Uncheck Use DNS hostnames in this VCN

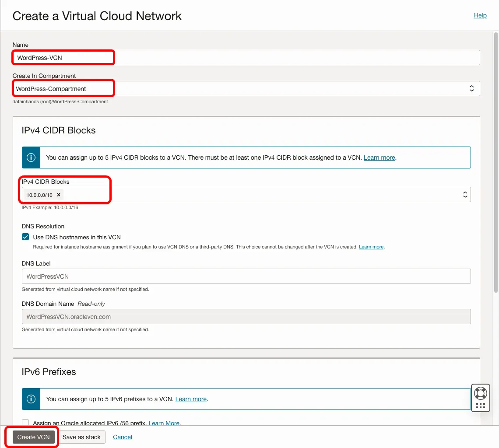25,237
